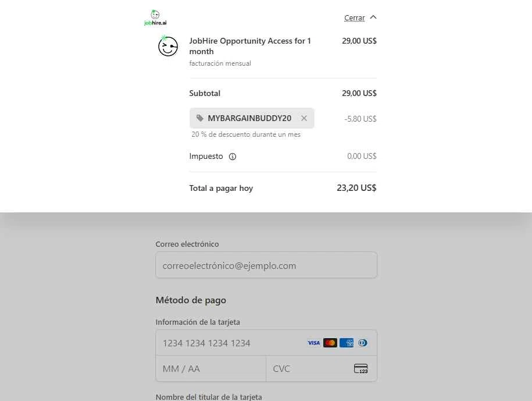Click the Método de pago heading

pos(191,300)
